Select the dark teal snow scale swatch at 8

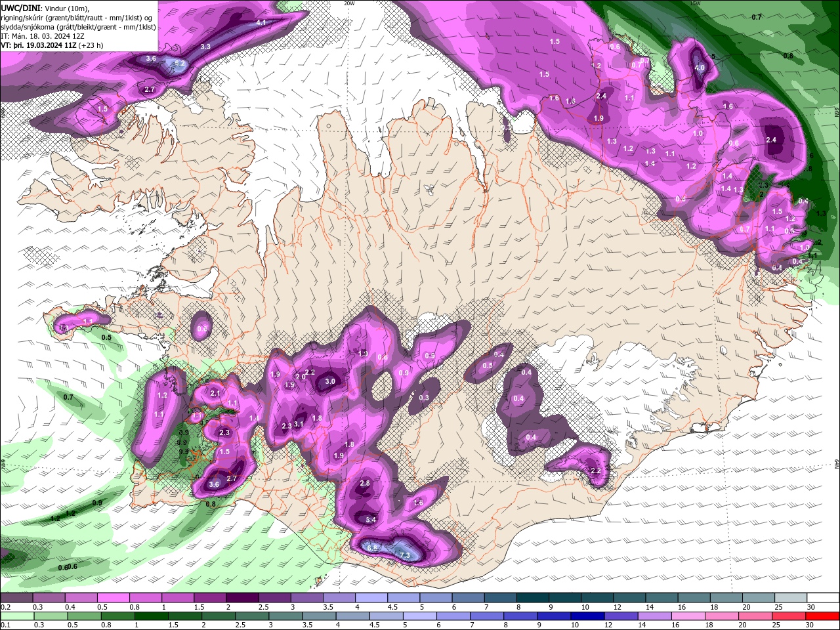coord(533,598)
